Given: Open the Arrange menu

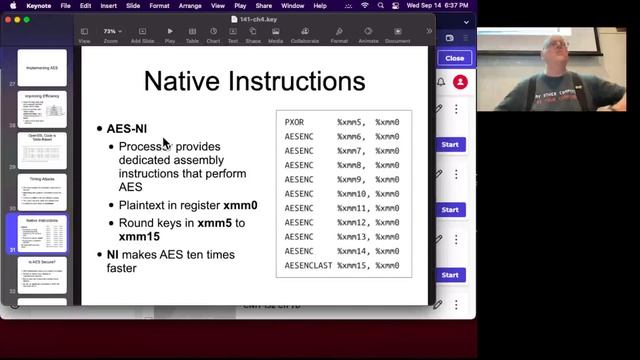Looking at the screenshot, I should coord(190,6).
